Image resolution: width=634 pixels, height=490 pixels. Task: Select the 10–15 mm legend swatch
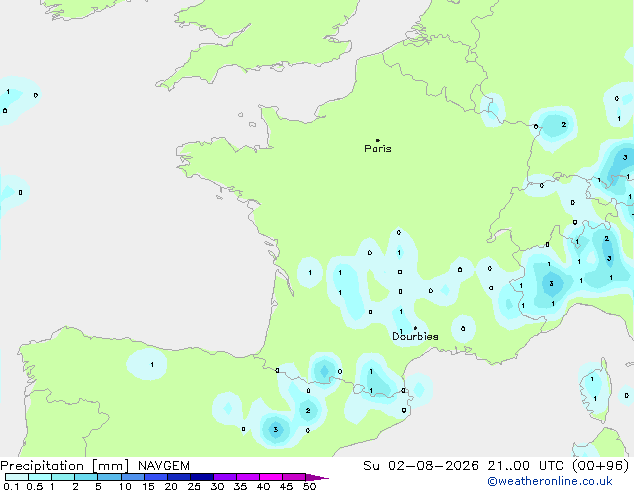133,477
